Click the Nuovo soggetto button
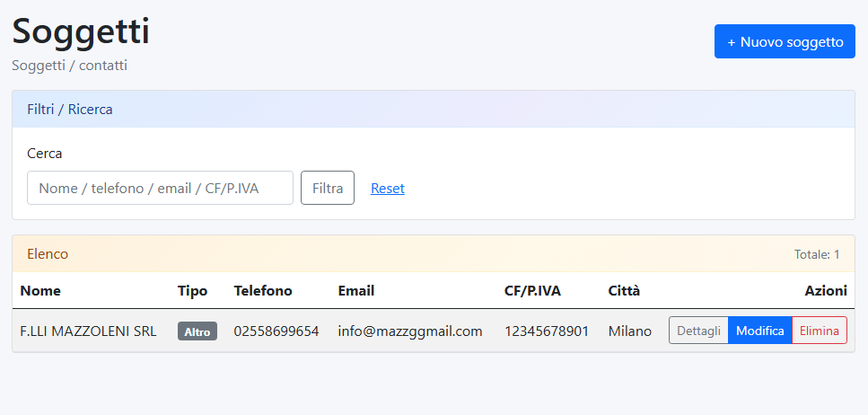868x415 pixels. [785, 41]
